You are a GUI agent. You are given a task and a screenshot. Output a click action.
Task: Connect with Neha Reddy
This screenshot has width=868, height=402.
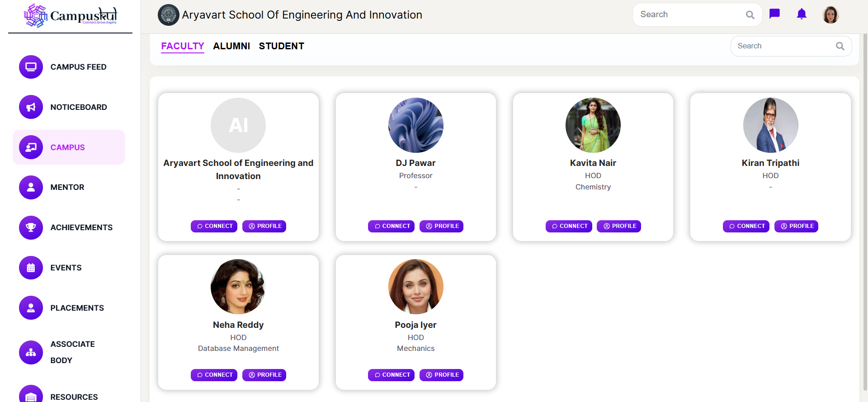(x=214, y=375)
